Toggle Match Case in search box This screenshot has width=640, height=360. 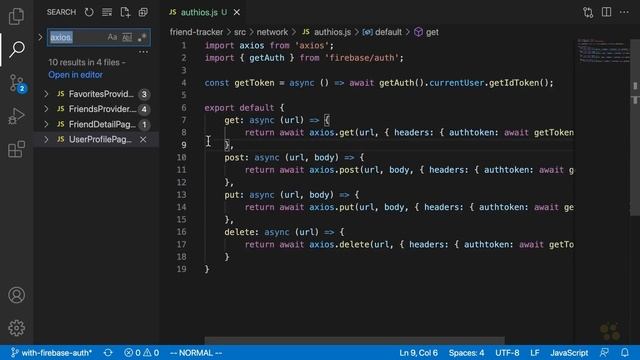[x=112, y=37]
